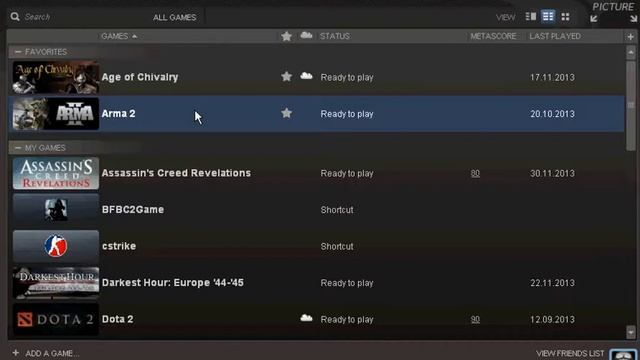
Task: Select Age of Chivalry thumbnail
Action: [56, 77]
